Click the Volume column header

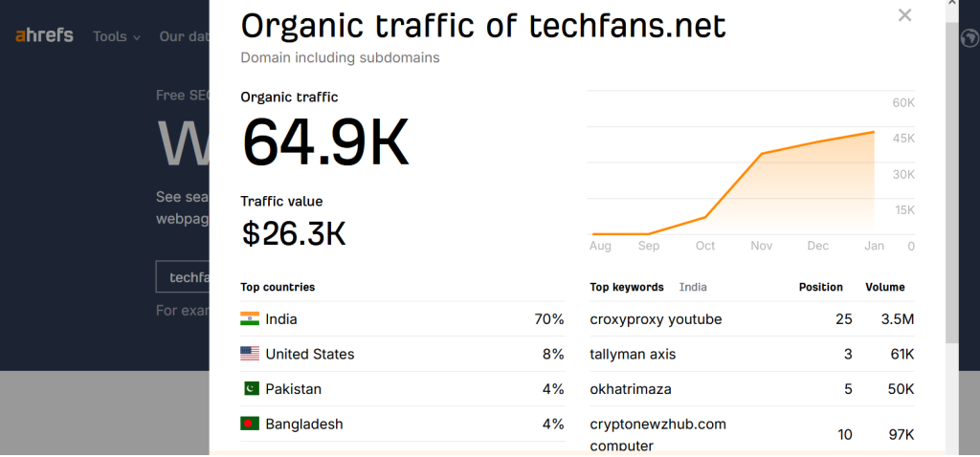(885, 287)
